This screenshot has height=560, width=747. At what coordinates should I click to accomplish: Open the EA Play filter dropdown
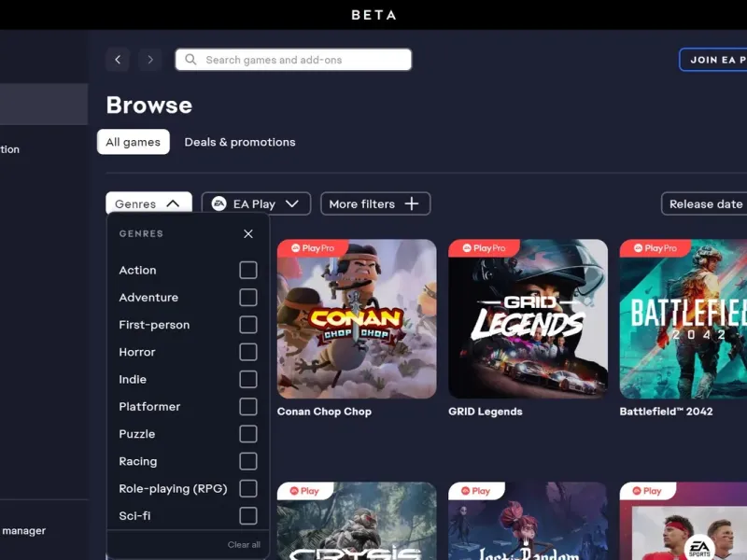pyautogui.click(x=256, y=203)
